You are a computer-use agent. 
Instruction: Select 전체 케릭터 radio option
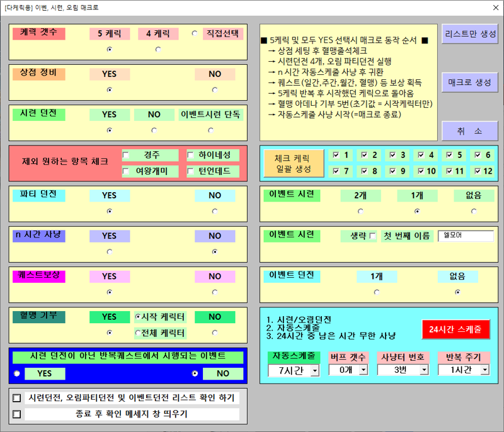tap(138, 333)
